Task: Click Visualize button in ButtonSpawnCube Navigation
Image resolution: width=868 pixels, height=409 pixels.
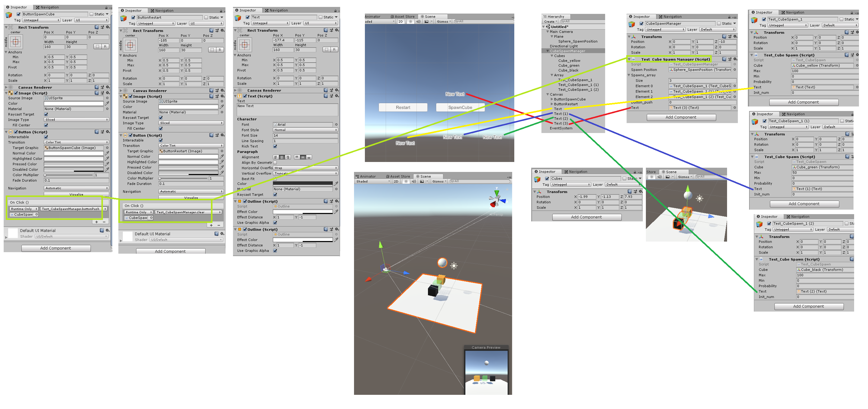Action: click(x=76, y=194)
